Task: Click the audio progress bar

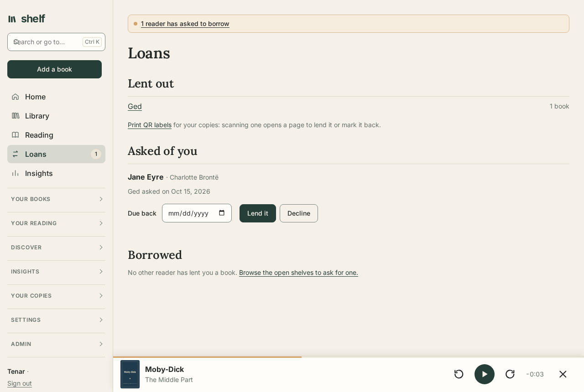Action: point(349,357)
